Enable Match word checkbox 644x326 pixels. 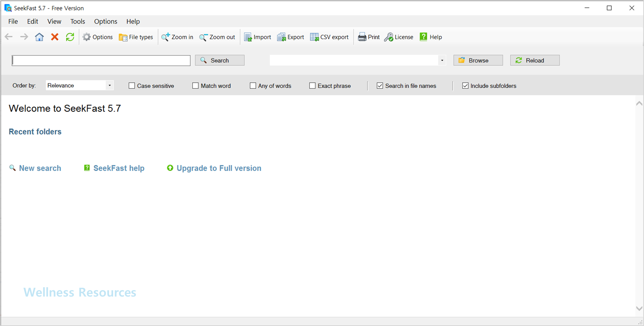point(195,86)
